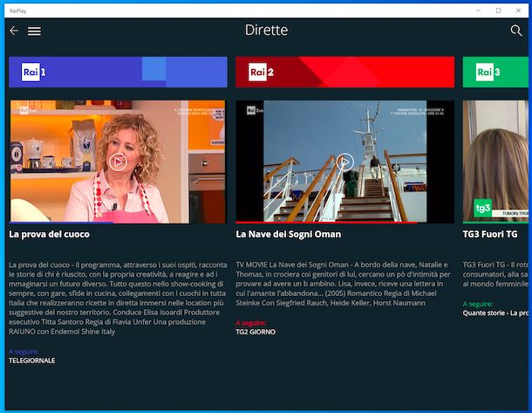The width and height of the screenshot is (532, 413).
Task: Click the Dirette page heading
Action: pyautogui.click(x=266, y=31)
